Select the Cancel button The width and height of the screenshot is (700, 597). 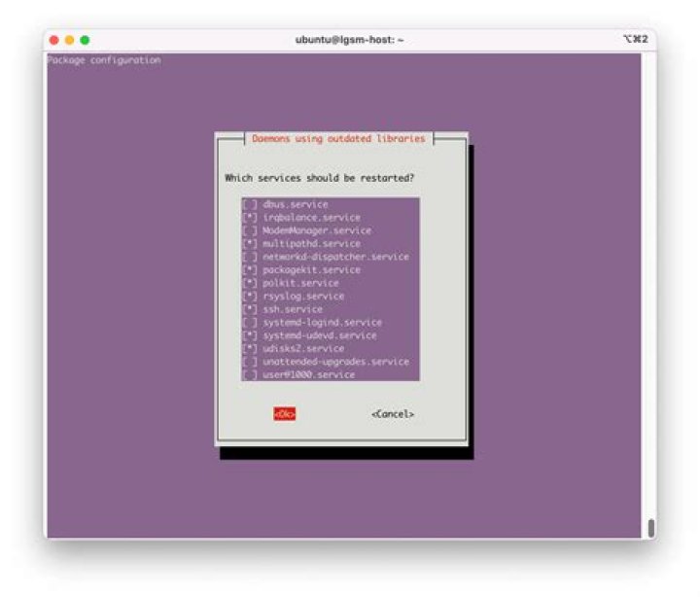tap(393, 414)
